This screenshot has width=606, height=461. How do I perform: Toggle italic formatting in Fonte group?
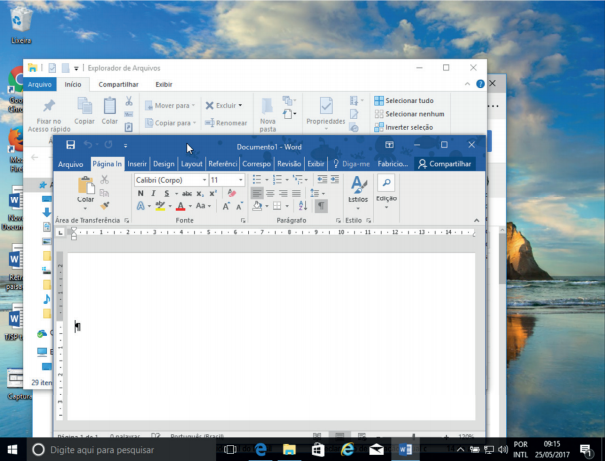[x=154, y=193]
